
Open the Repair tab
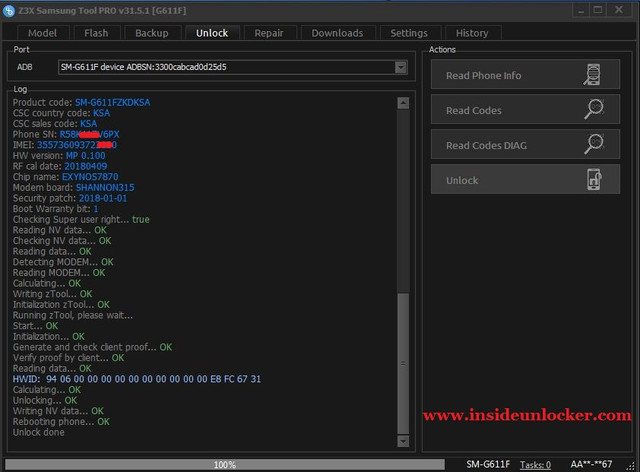point(269,33)
